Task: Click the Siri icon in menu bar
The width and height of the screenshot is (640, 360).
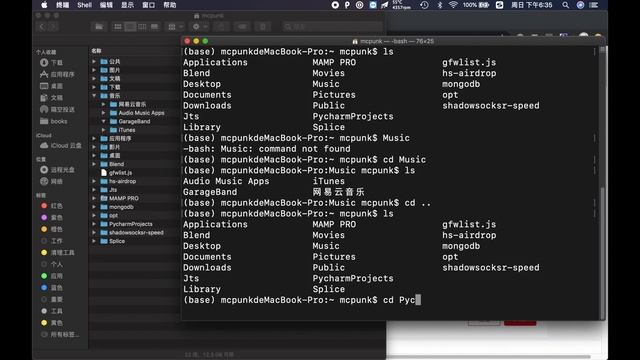Action: (580, 5)
